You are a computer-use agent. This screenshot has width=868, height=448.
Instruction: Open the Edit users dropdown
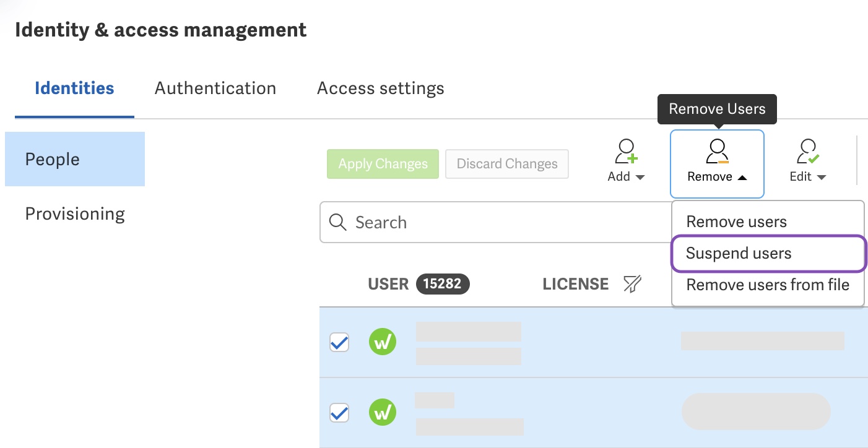(x=808, y=162)
